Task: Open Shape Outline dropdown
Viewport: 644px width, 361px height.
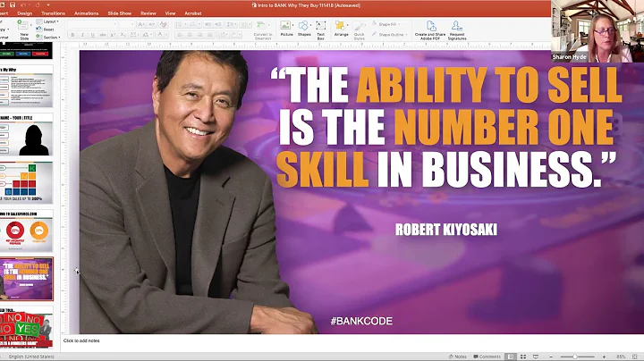Action: pyautogui.click(x=390, y=35)
